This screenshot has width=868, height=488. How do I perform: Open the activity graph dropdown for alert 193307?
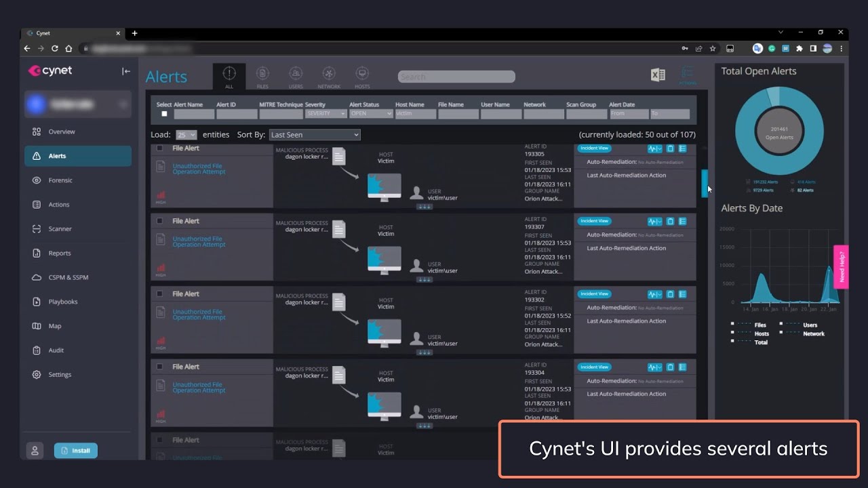[x=655, y=221]
